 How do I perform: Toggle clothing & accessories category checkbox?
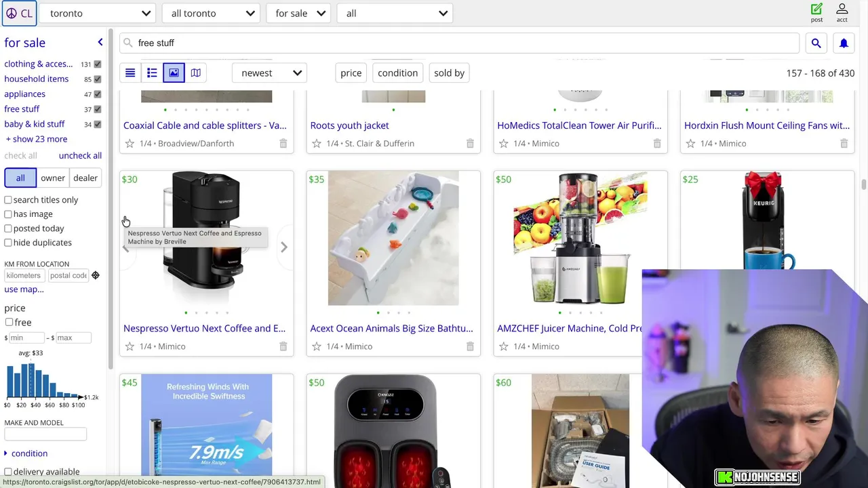tap(98, 64)
